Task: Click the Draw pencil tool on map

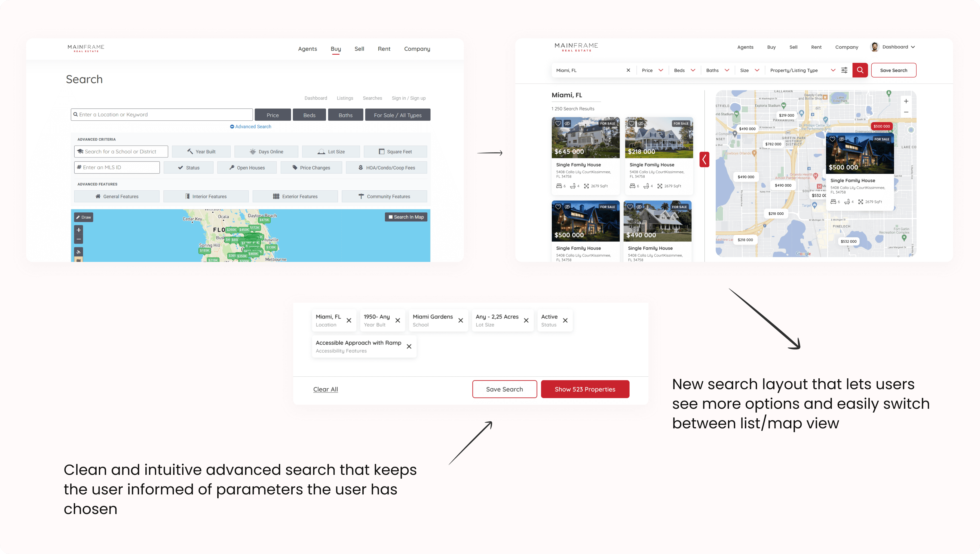Action: pos(83,217)
